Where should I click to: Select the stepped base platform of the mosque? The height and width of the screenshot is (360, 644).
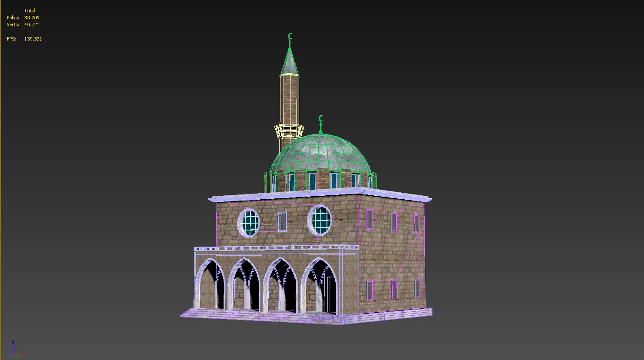click(x=306, y=316)
